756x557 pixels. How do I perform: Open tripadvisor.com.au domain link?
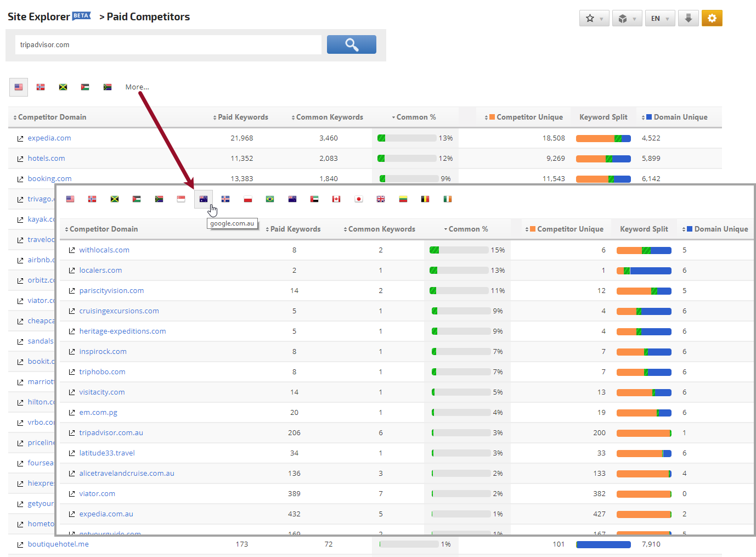coord(111,433)
